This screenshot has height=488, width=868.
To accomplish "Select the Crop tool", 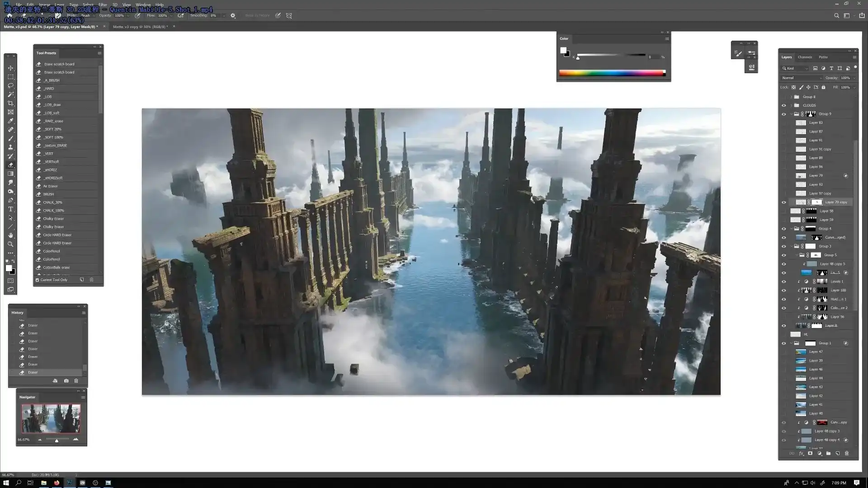I will pos(10,103).
